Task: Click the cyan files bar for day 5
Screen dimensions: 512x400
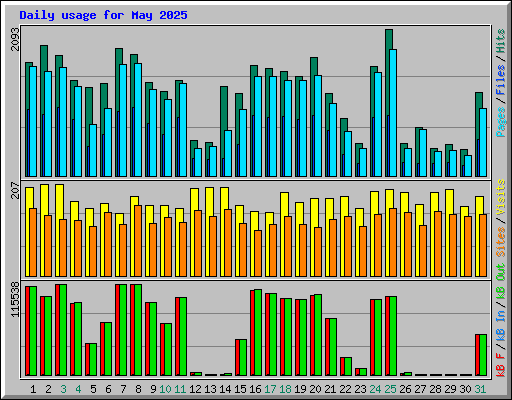Action: (93, 150)
